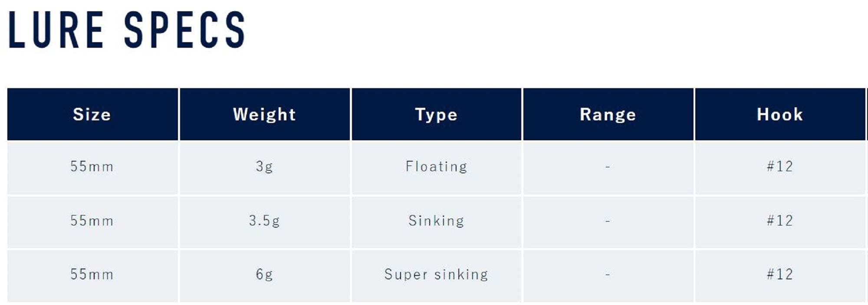Select the Hook column header
This screenshot has height=305, width=868.
coord(779,115)
